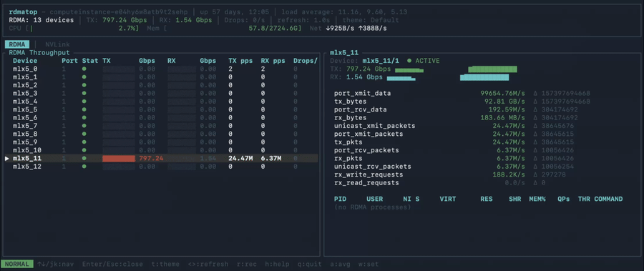644x271 pixels.
Task: Select the mlx5_0 device row
Action: [x=162, y=69]
